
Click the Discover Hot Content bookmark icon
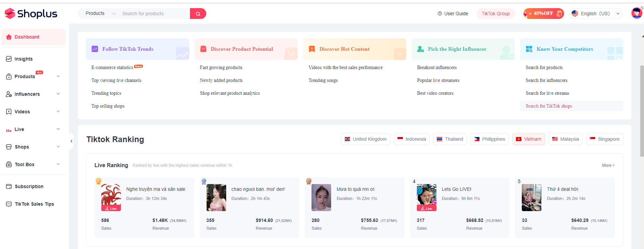(x=312, y=49)
